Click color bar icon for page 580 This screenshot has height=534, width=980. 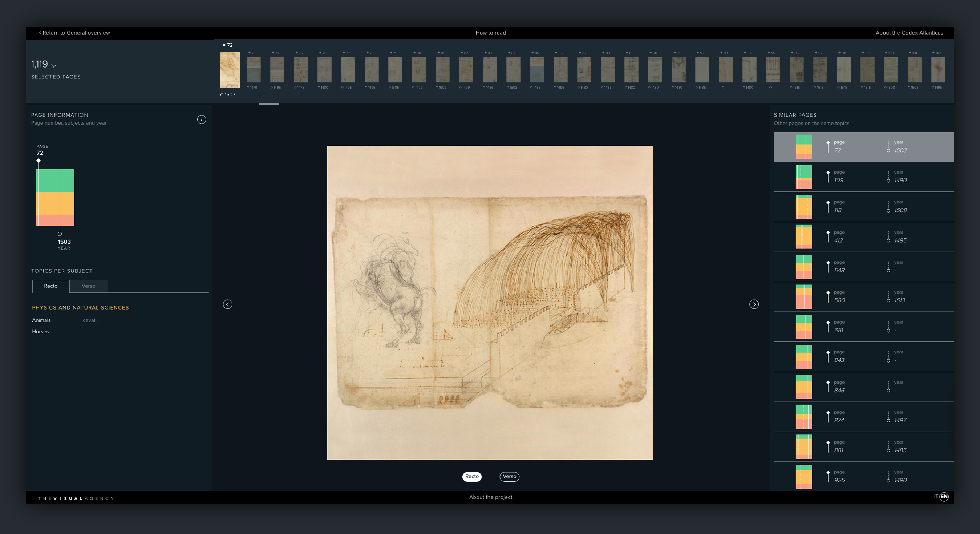[x=803, y=297]
